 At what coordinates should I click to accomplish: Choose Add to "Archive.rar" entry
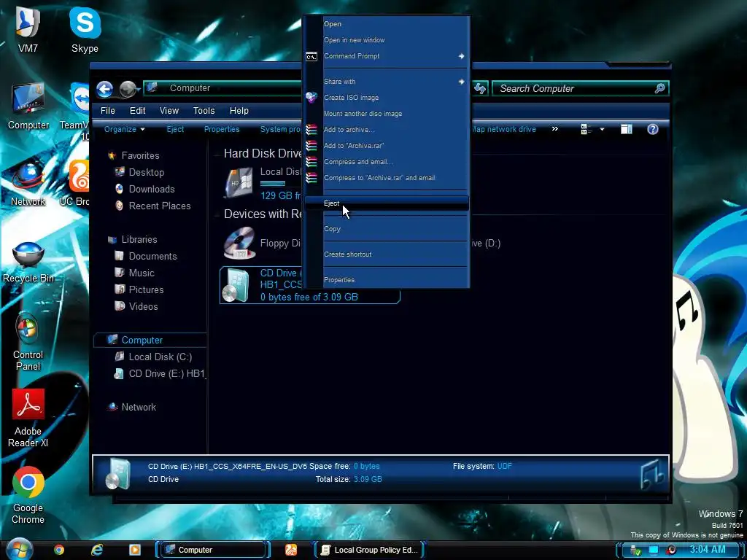tap(387, 146)
